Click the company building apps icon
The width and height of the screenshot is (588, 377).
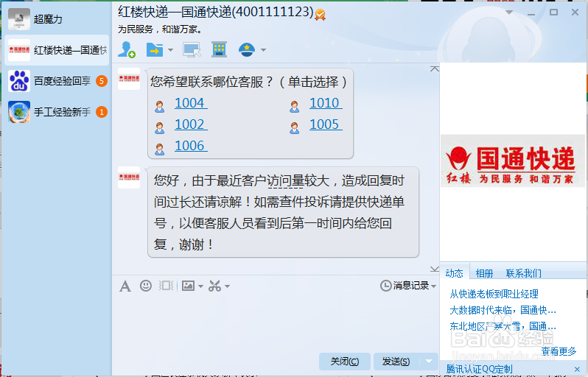click(x=219, y=49)
